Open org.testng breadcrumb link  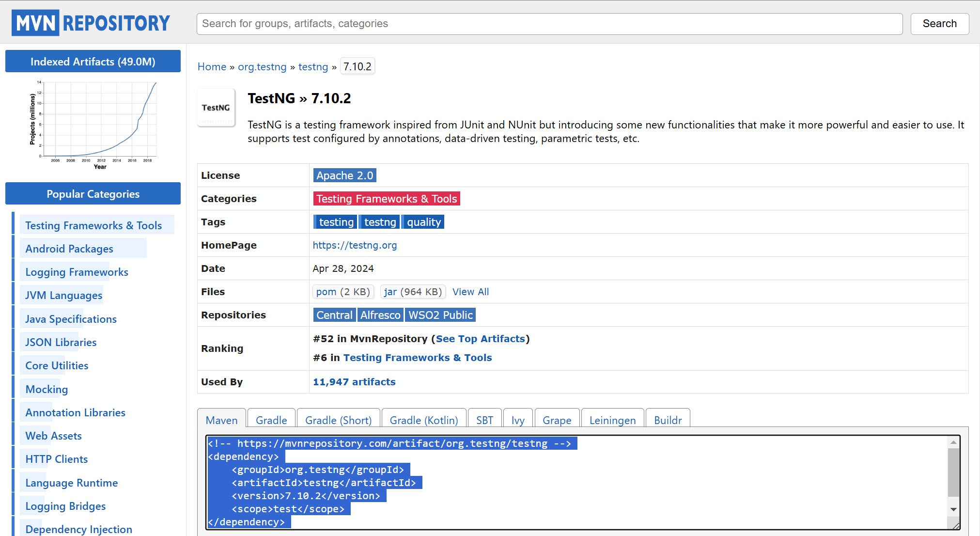pyautogui.click(x=262, y=66)
